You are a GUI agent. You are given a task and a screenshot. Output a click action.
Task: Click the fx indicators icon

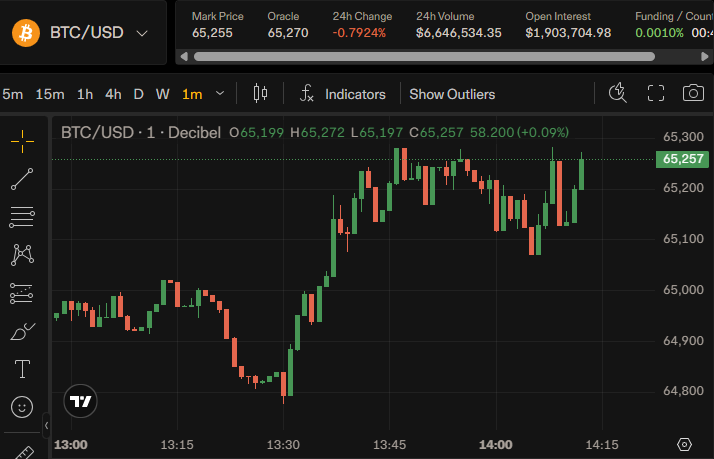(306, 93)
